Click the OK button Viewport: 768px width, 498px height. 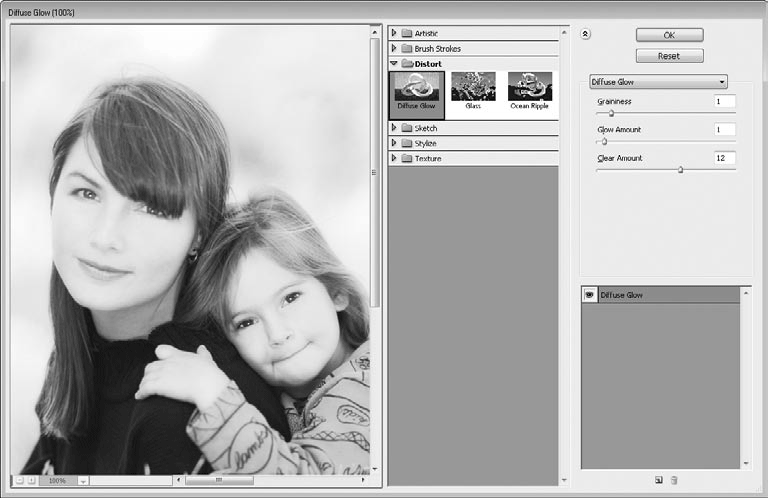[x=670, y=35]
